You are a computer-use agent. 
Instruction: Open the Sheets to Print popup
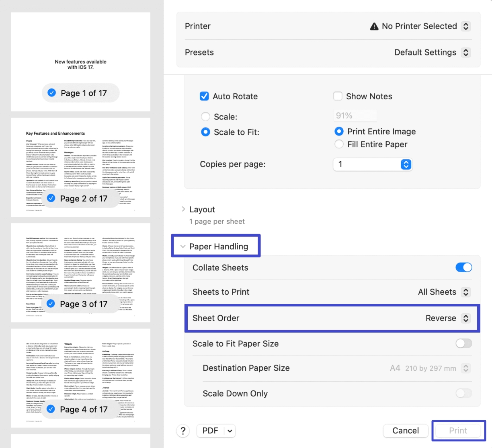[465, 292]
